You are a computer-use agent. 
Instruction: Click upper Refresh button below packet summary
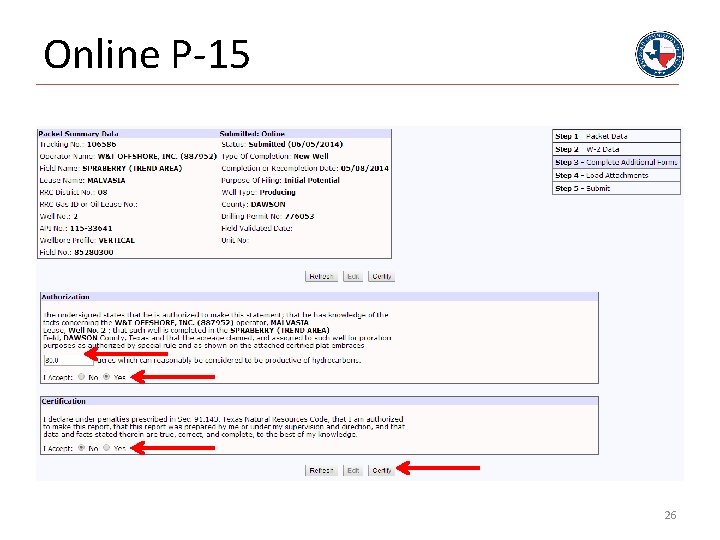[x=321, y=276]
